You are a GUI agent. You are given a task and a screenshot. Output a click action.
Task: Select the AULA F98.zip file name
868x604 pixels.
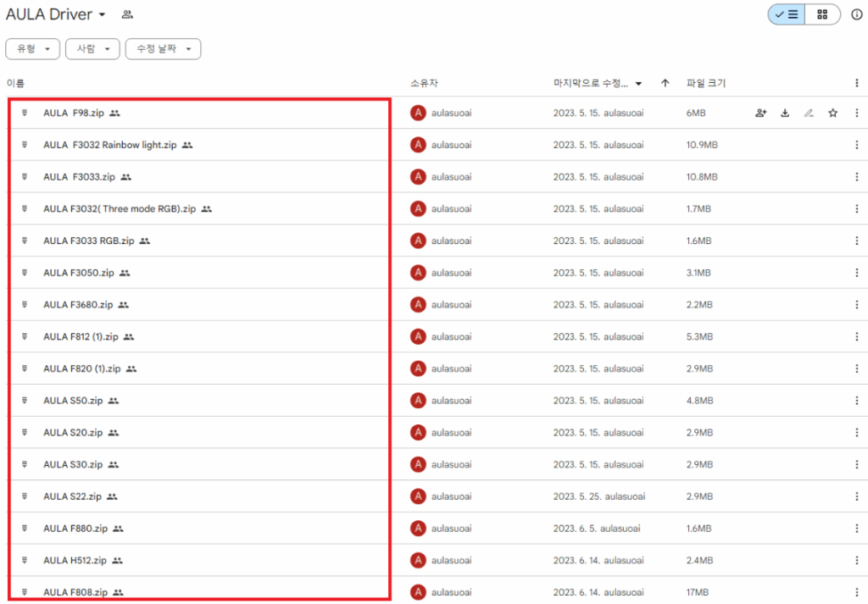74,113
